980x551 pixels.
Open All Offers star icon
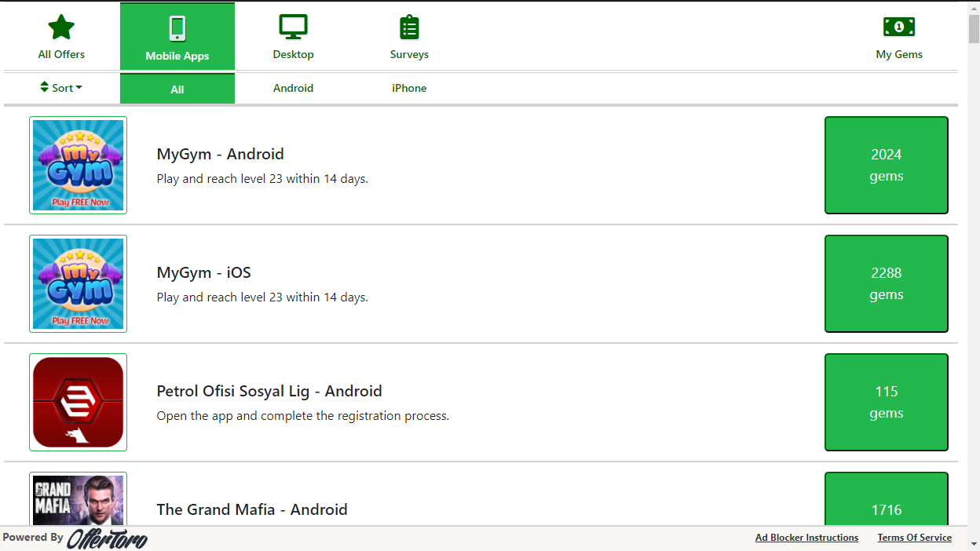click(x=61, y=27)
